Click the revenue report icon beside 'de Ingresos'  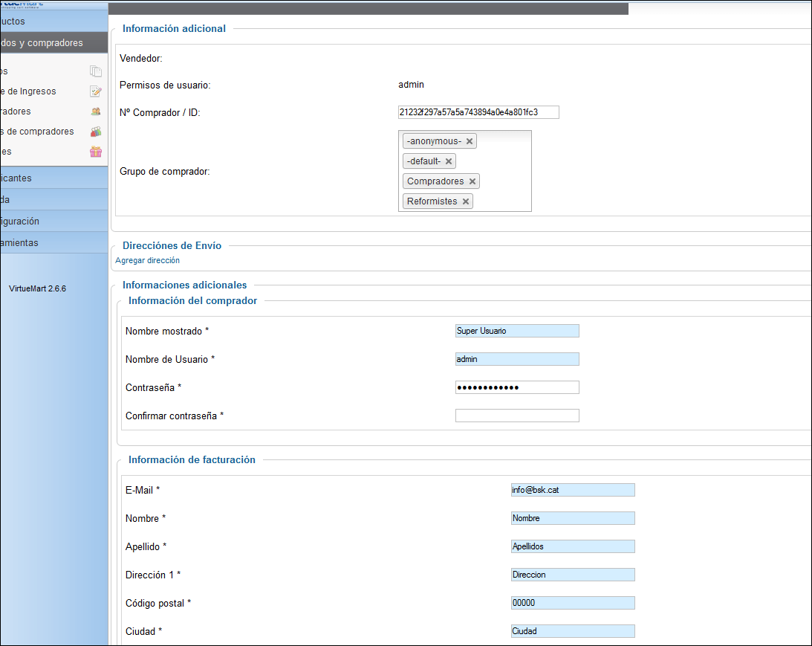click(95, 91)
